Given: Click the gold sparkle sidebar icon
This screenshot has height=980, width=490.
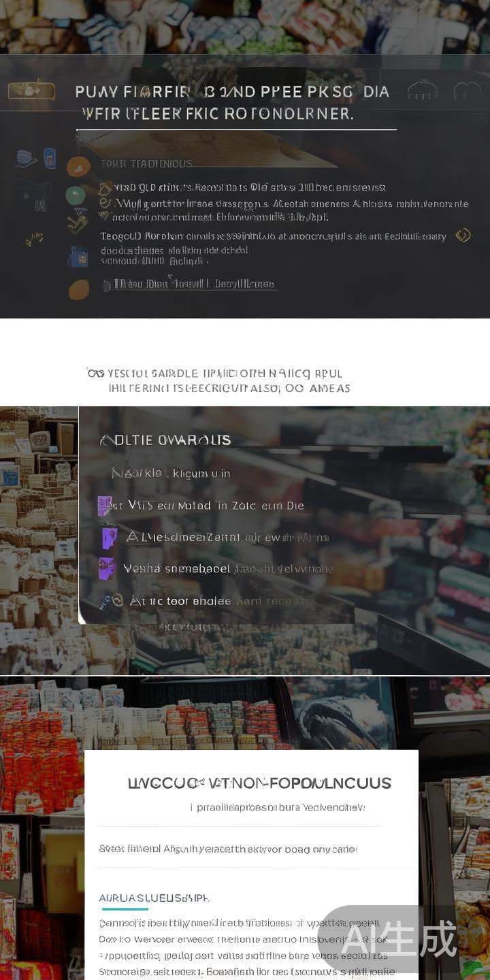Looking at the screenshot, I should pos(34,238).
